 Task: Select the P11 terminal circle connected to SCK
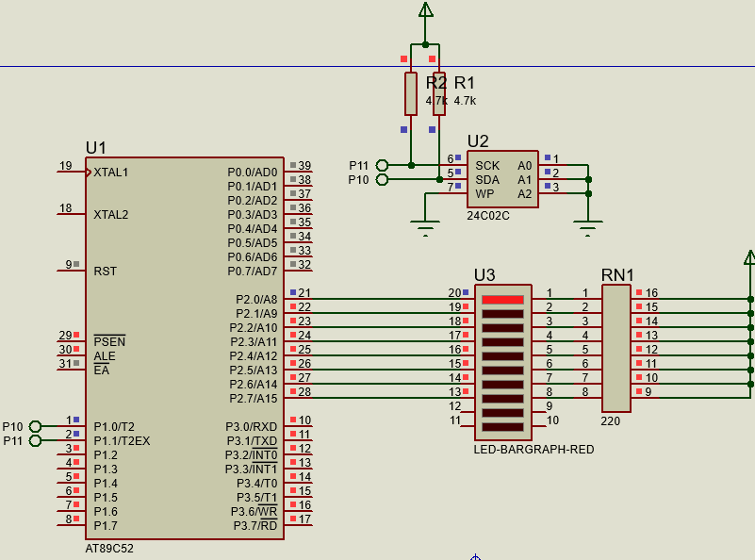point(382,165)
